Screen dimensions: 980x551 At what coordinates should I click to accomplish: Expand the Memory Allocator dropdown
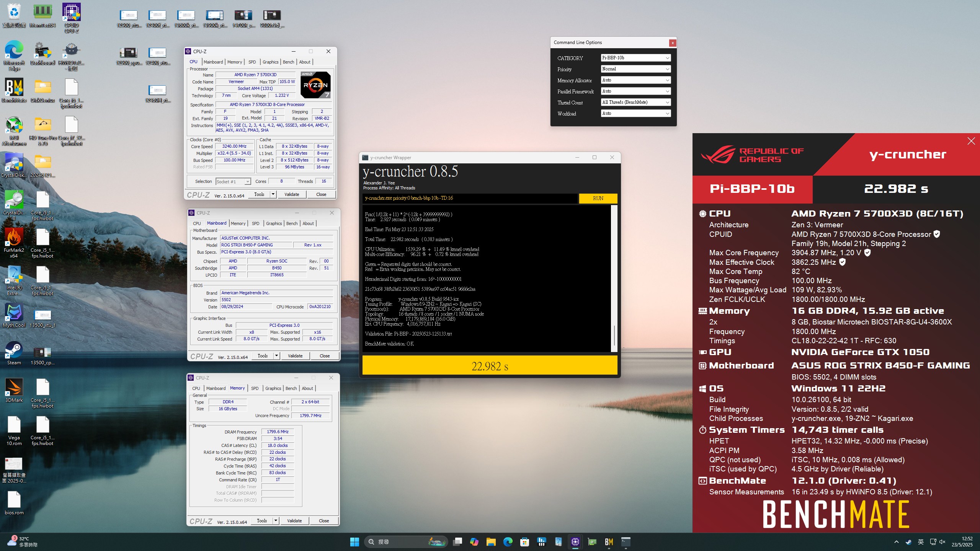click(x=635, y=80)
